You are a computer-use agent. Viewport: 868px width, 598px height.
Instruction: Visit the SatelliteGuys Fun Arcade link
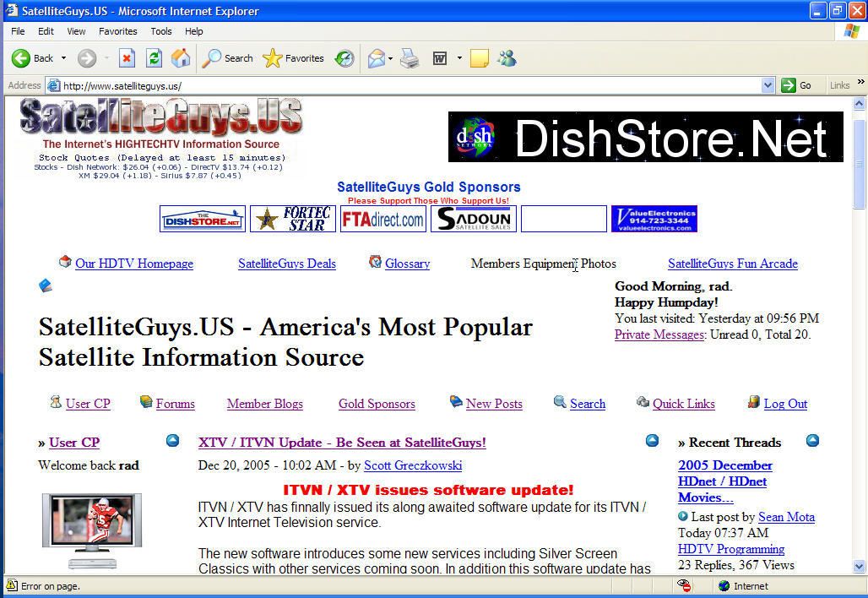(x=733, y=264)
